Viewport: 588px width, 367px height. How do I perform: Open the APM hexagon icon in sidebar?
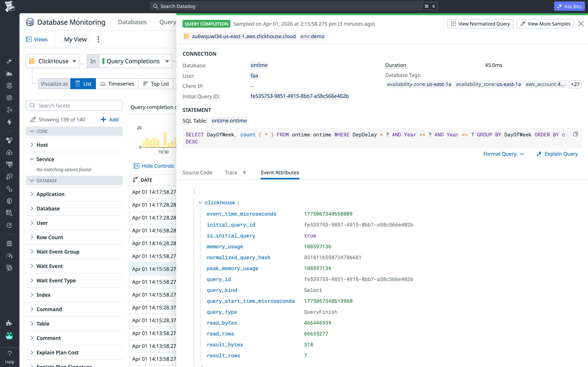pyautogui.click(x=10, y=97)
